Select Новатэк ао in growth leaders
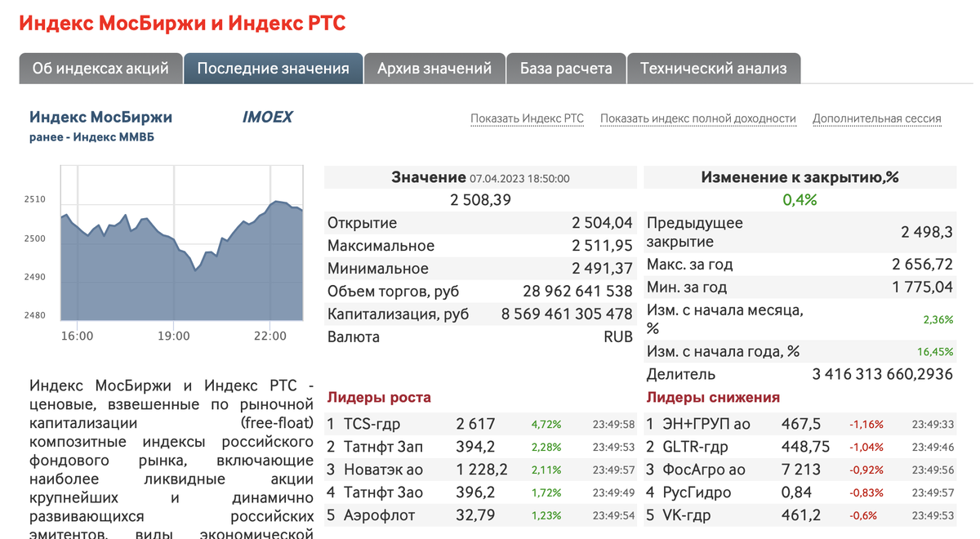This screenshot has height=539, width=980. tap(383, 470)
